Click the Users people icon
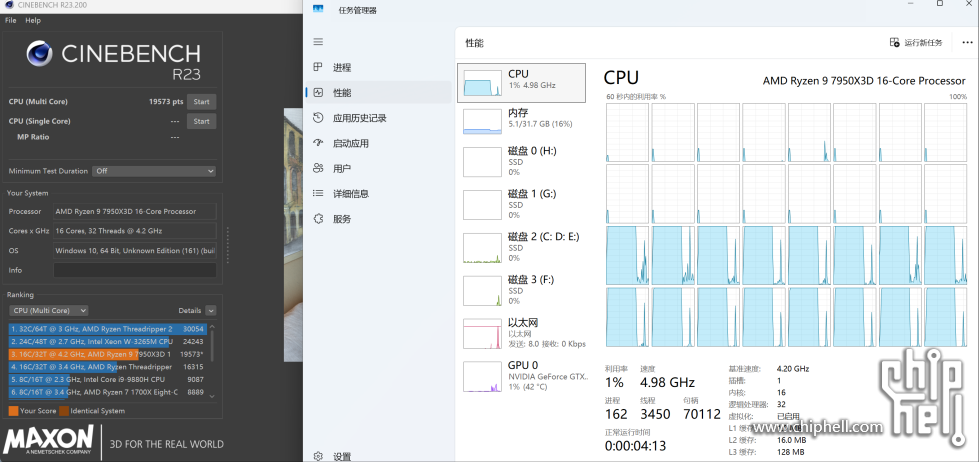 click(318, 168)
